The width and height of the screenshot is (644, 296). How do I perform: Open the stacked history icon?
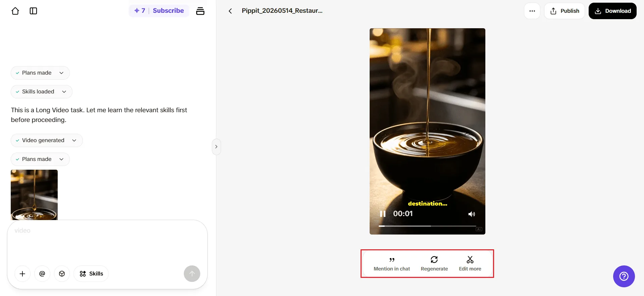point(200,11)
